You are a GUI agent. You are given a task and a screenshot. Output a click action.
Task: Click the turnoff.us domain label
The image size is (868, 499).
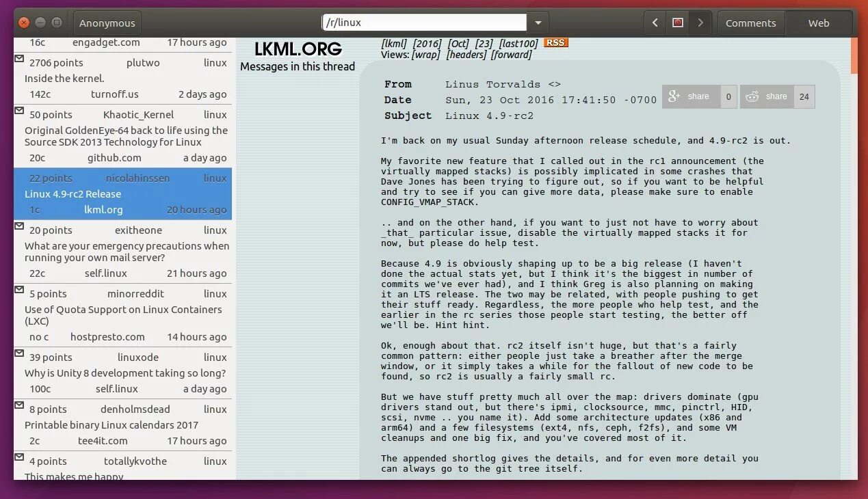[114, 94]
